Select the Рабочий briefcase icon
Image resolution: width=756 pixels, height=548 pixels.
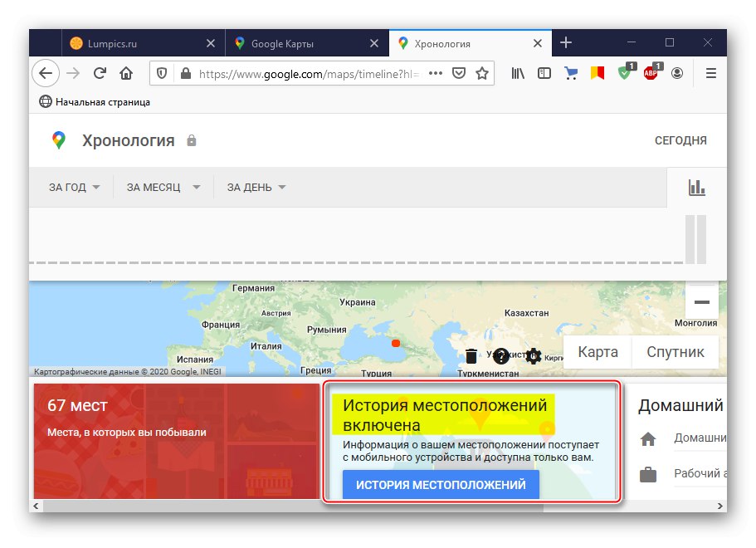[x=648, y=473]
